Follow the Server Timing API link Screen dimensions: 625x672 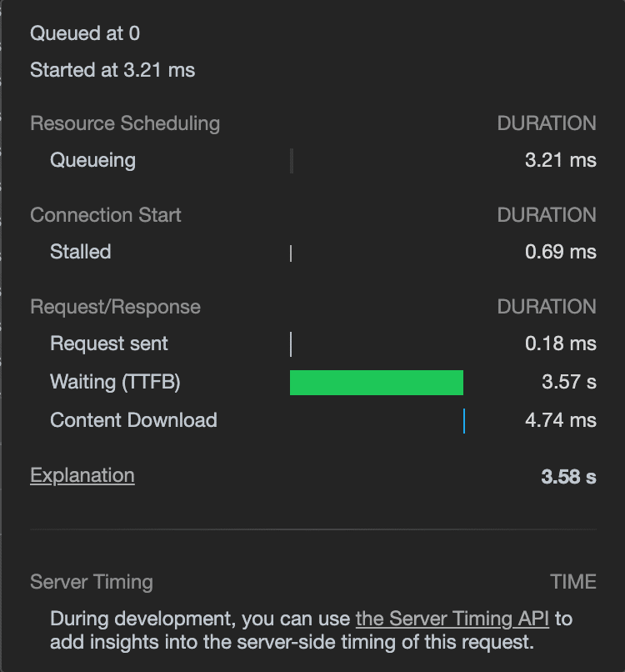(452, 619)
